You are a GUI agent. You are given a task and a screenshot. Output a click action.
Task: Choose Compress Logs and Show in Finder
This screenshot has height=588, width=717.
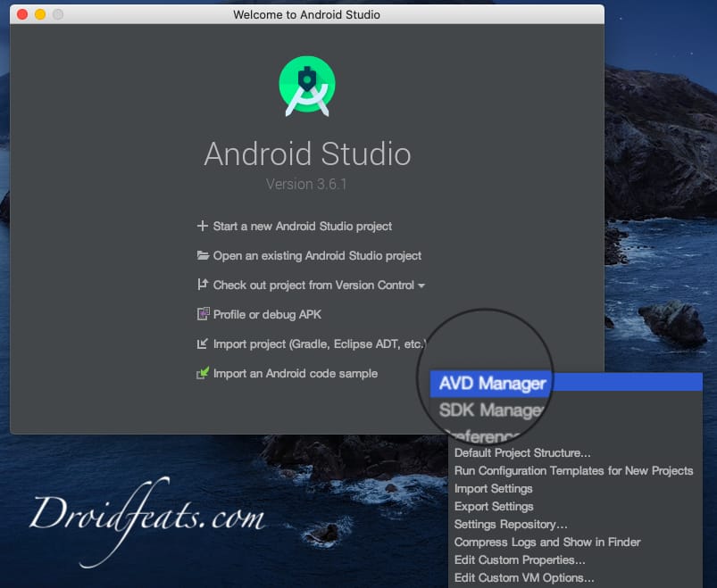tap(547, 542)
